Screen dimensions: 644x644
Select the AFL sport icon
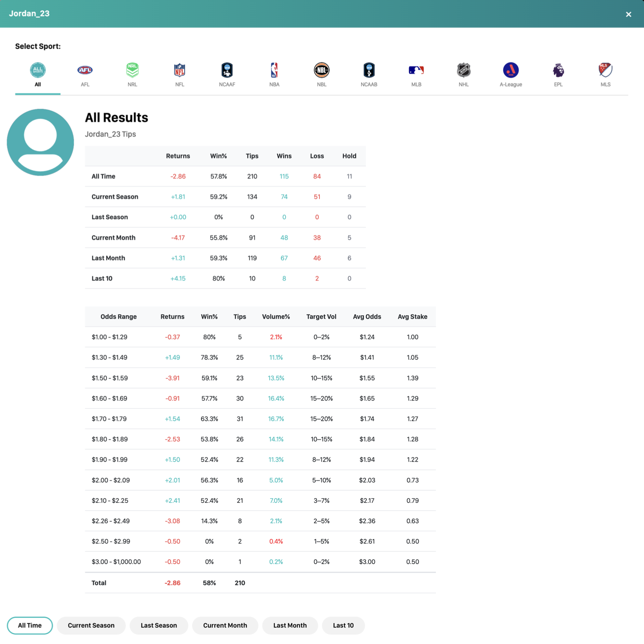[x=85, y=70]
